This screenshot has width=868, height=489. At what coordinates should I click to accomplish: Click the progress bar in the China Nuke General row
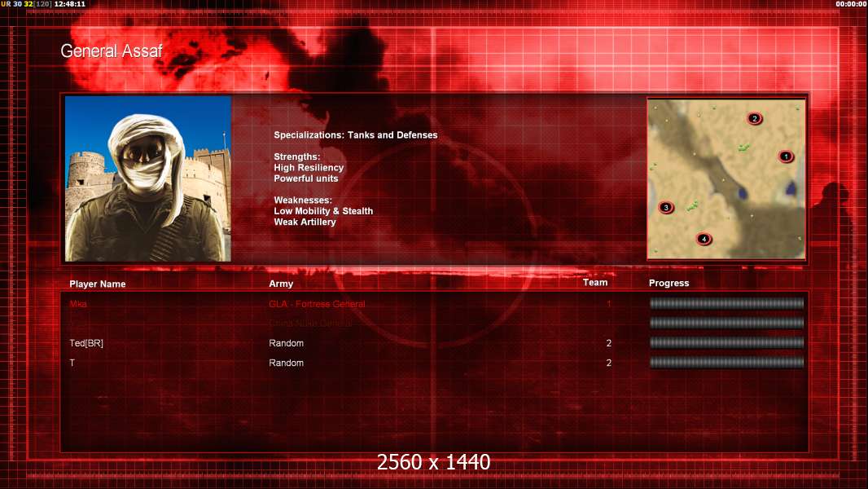pyautogui.click(x=726, y=323)
